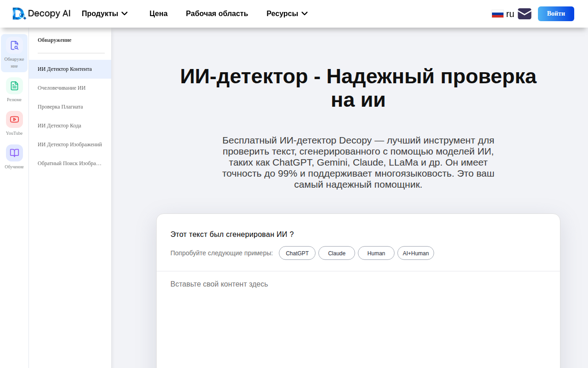
Task: Try the Claude example
Action: coord(337,253)
